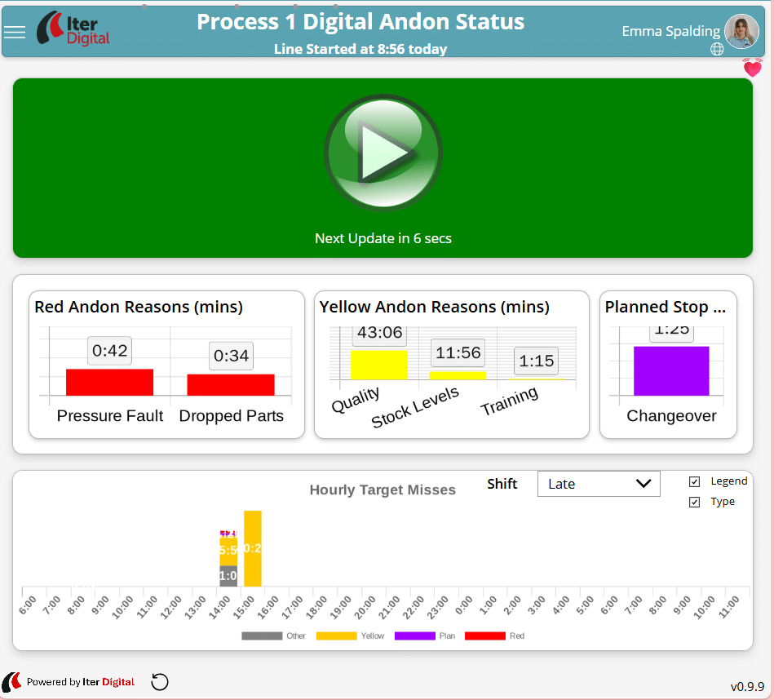Click the tall yellow 15:00 bar
Image resolution: width=774 pixels, height=700 pixels.
click(x=253, y=548)
